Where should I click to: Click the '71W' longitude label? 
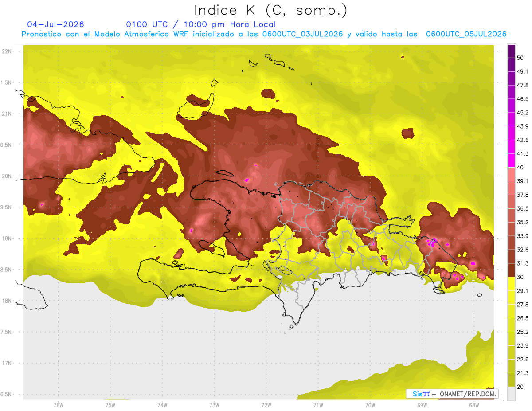click(318, 405)
